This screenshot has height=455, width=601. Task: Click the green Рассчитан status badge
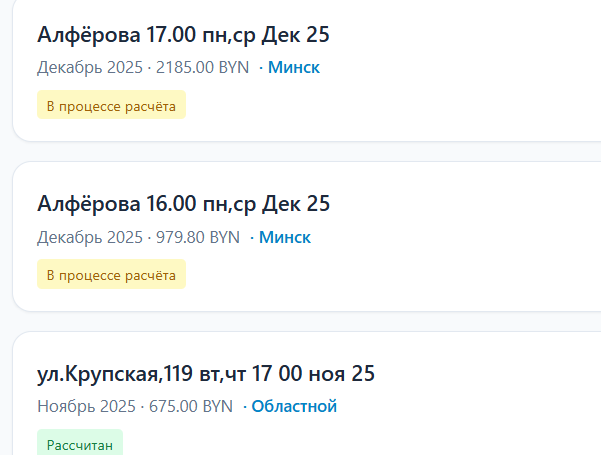80,442
